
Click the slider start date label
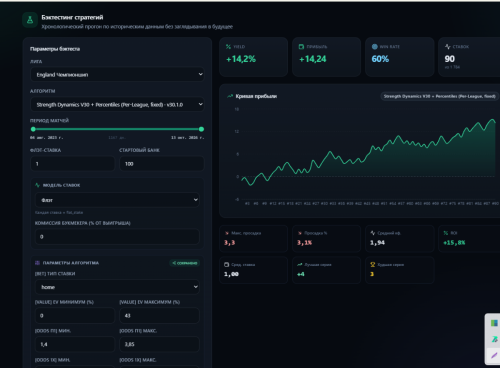click(46, 137)
